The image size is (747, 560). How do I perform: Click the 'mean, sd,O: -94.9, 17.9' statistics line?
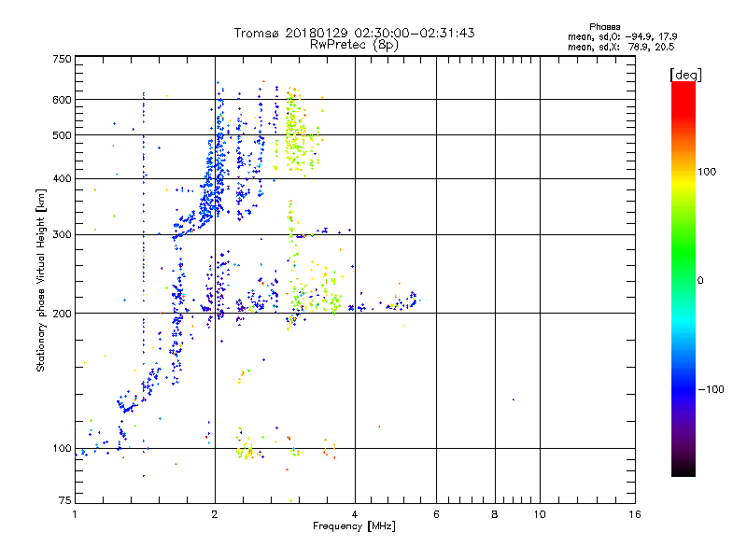pyautogui.click(x=622, y=36)
